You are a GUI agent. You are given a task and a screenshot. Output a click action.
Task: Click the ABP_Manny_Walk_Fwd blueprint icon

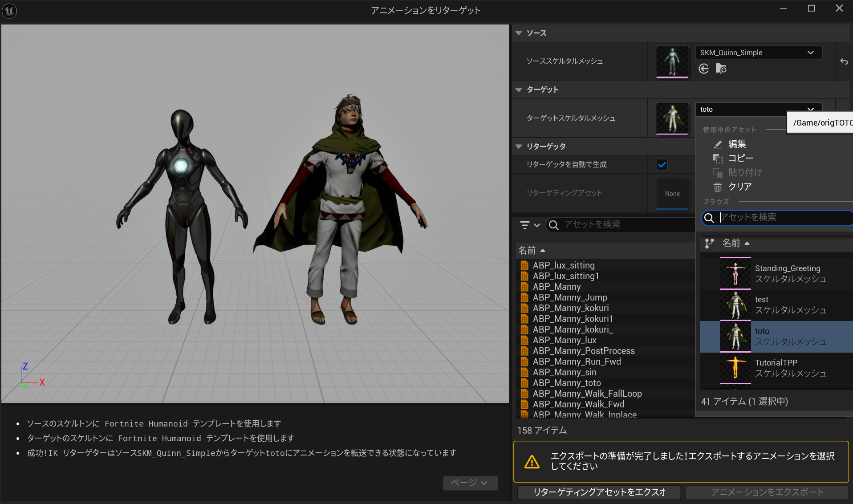click(524, 404)
